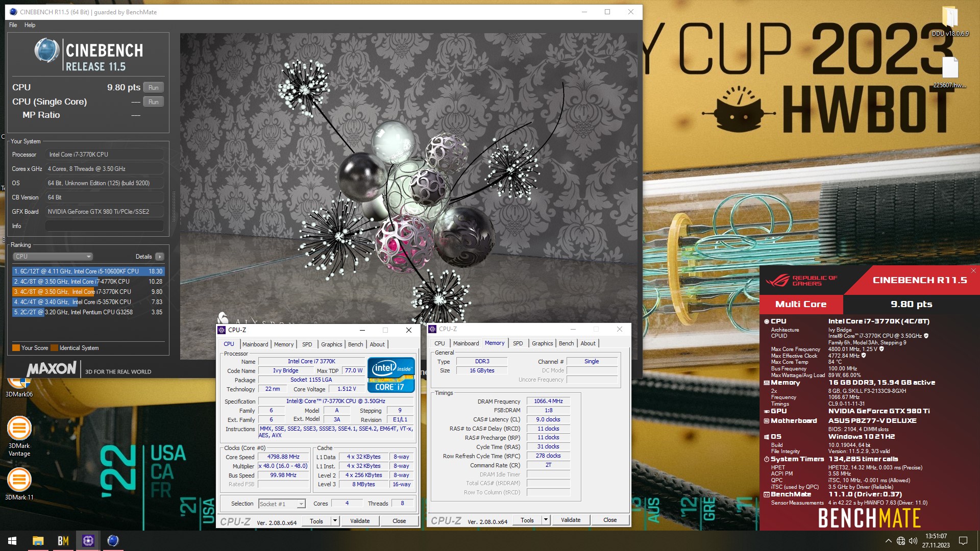The image size is (980, 551).
Task: Open the ranking CPU dropdown
Action: (53, 257)
